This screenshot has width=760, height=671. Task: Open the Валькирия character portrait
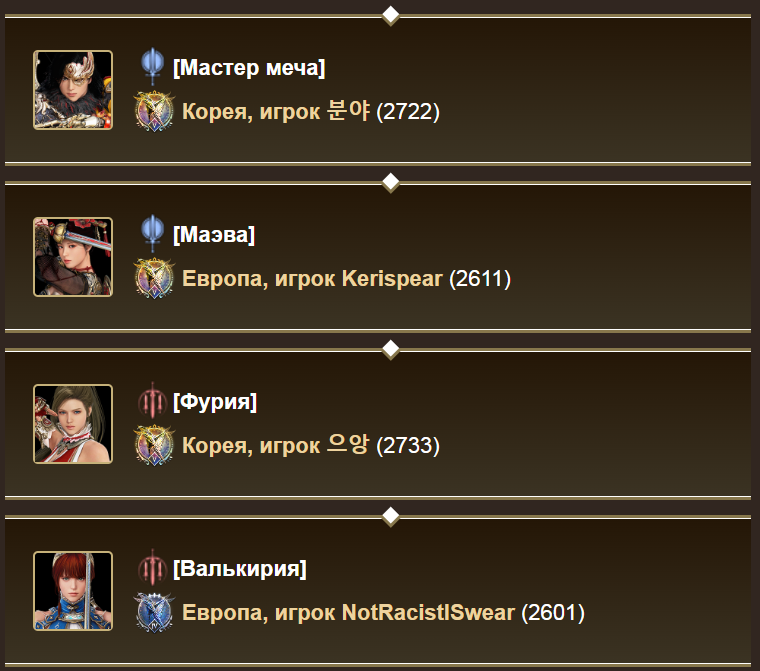pos(73,591)
